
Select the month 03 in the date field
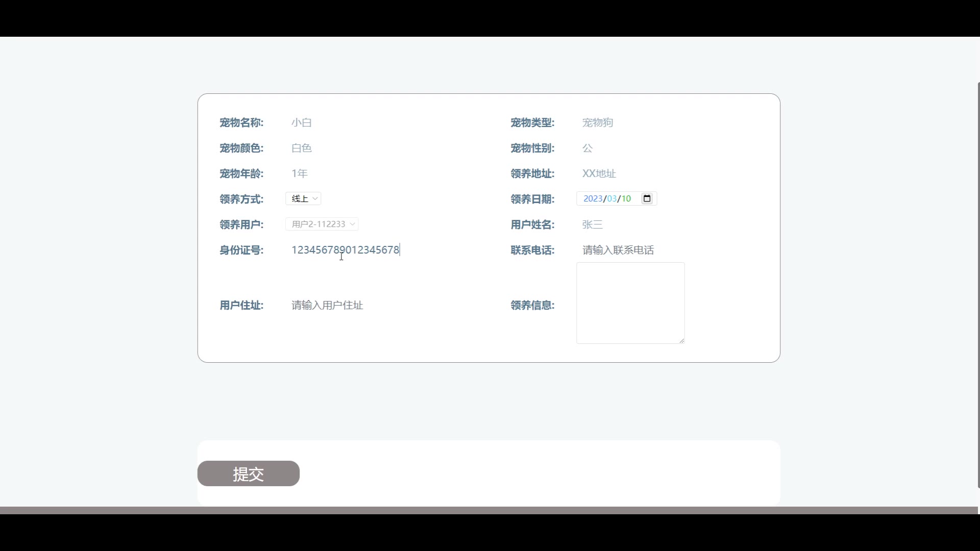click(611, 198)
